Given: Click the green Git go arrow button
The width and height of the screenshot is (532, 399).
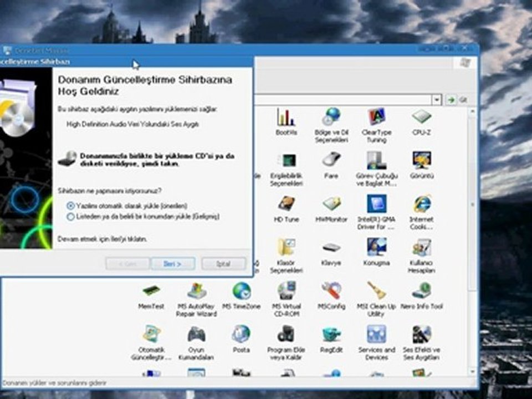Looking at the screenshot, I should 451,100.
